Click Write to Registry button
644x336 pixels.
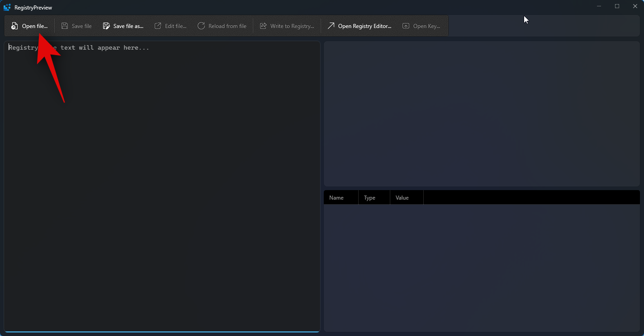coord(287,26)
